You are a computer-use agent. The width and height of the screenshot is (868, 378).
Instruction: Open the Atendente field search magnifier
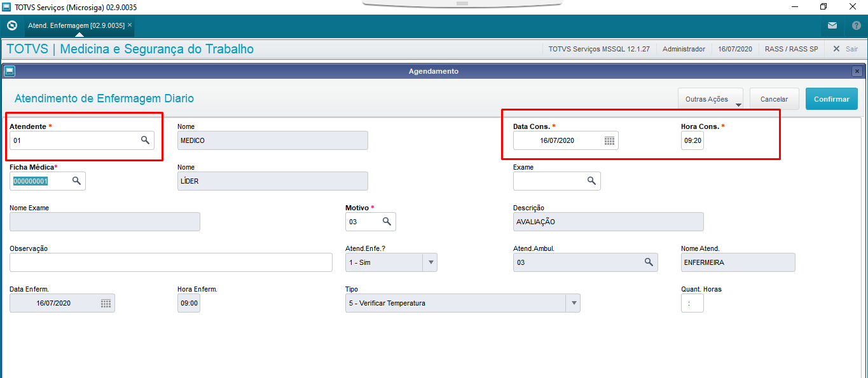tap(145, 140)
